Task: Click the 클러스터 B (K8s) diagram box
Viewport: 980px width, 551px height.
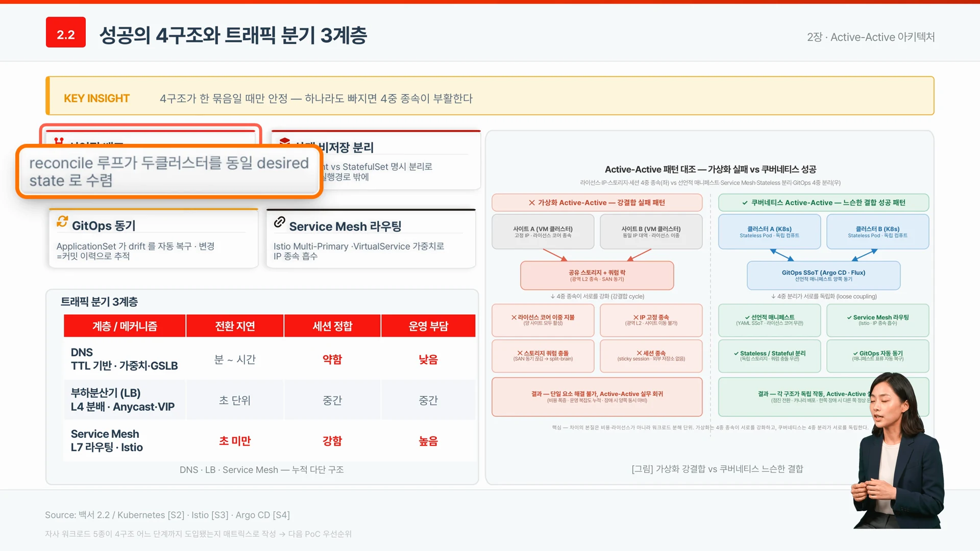Action: coord(878,232)
